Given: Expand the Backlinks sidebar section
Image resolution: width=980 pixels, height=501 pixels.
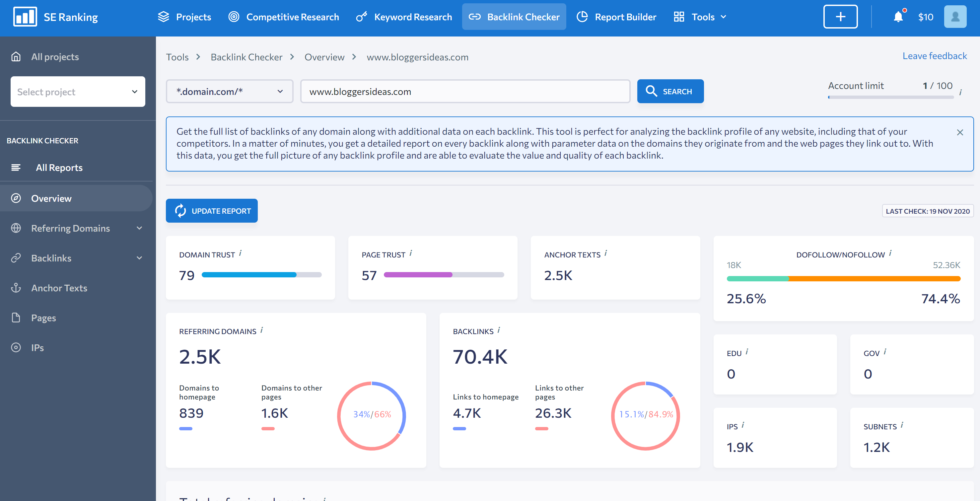Looking at the screenshot, I should 51,258.
